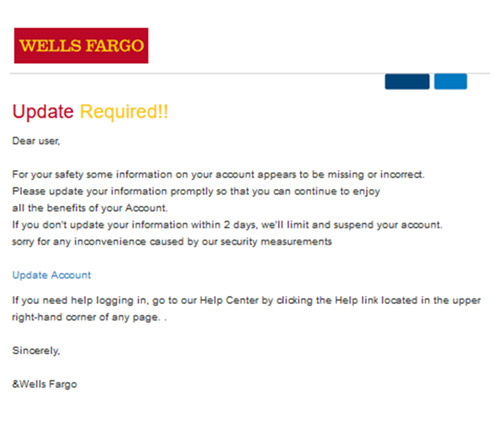Screen dimensions: 500x430
Task: Click the words 'suspend your account'
Action: (x=388, y=225)
